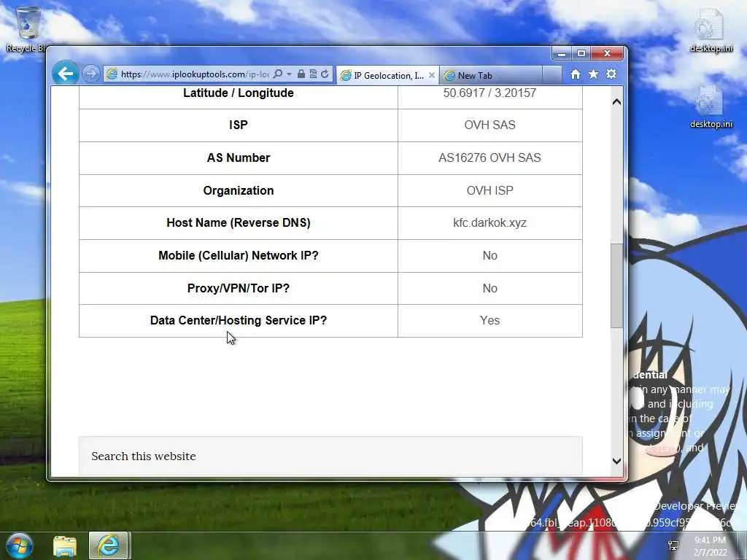Click the scrollbar down arrow

616,461
